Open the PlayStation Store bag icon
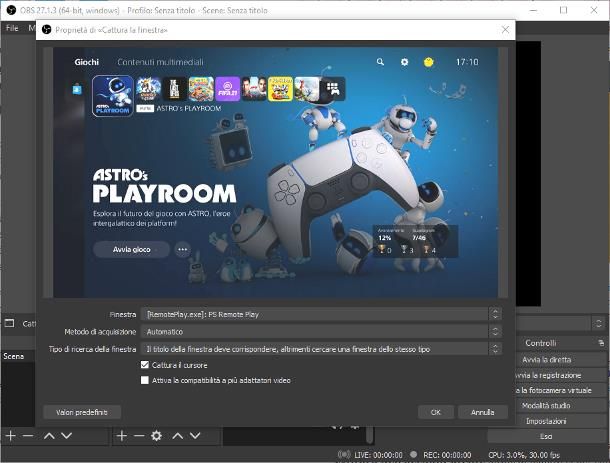610x463 pixels. [77, 89]
